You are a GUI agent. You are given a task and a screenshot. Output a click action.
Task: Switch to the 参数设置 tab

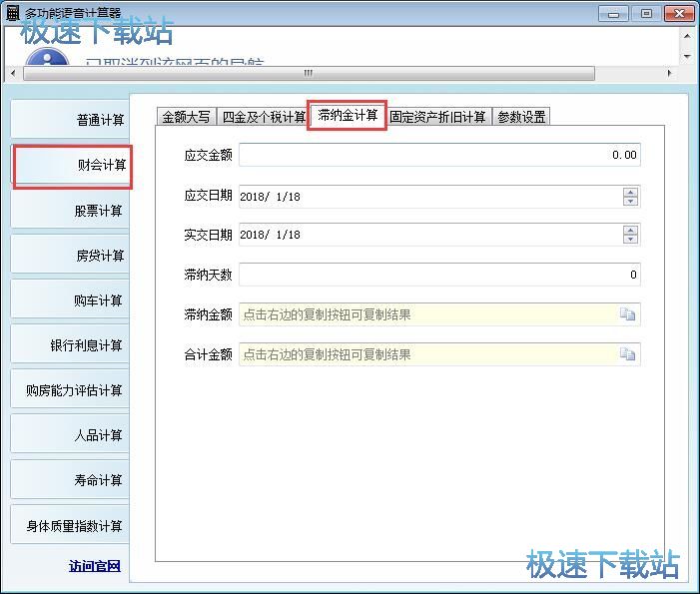pyautogui.click(x=521, y=117)
